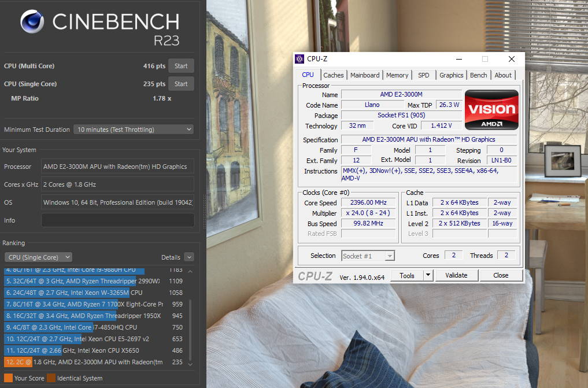This screenshot has height=388, width=588.
Task: Click the Tools button in CPU-Z
Action: point(407,276)
